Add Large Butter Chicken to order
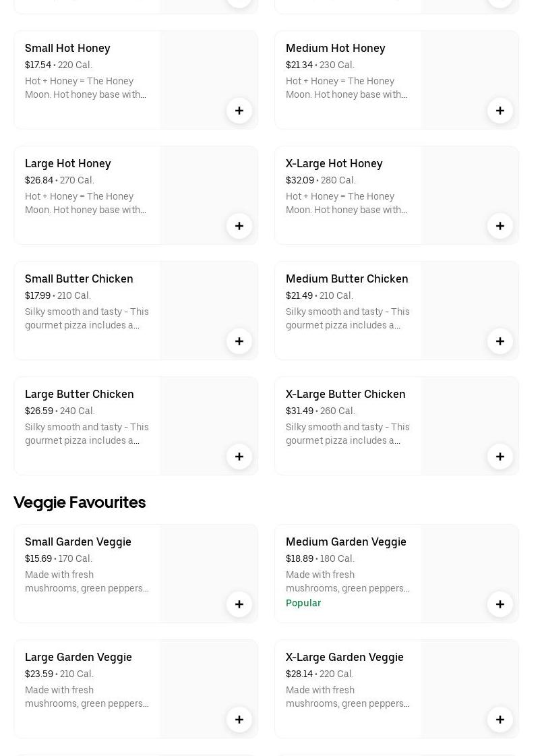This screenshot has width=542, height=756. coord(239,457)
